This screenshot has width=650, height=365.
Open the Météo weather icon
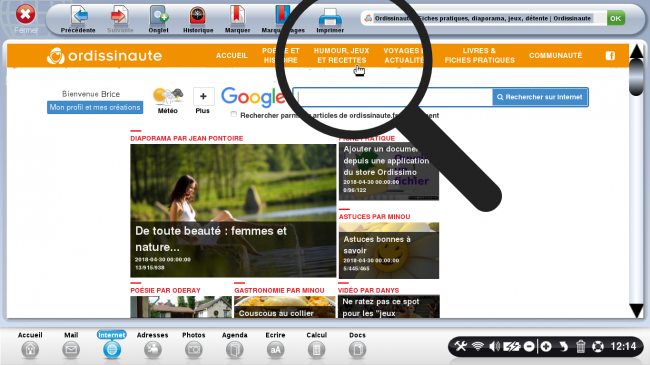pyautogui.click(x=168, y=100)
